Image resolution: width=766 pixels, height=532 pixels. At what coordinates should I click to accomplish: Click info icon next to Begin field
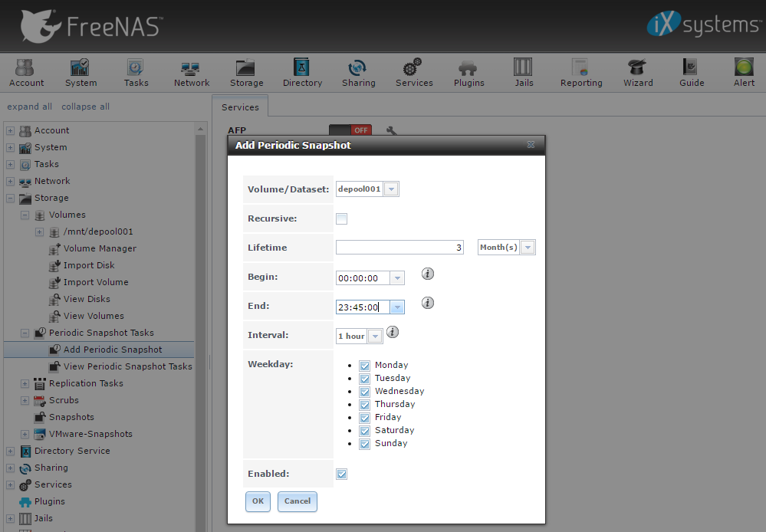tap(428, 274)
